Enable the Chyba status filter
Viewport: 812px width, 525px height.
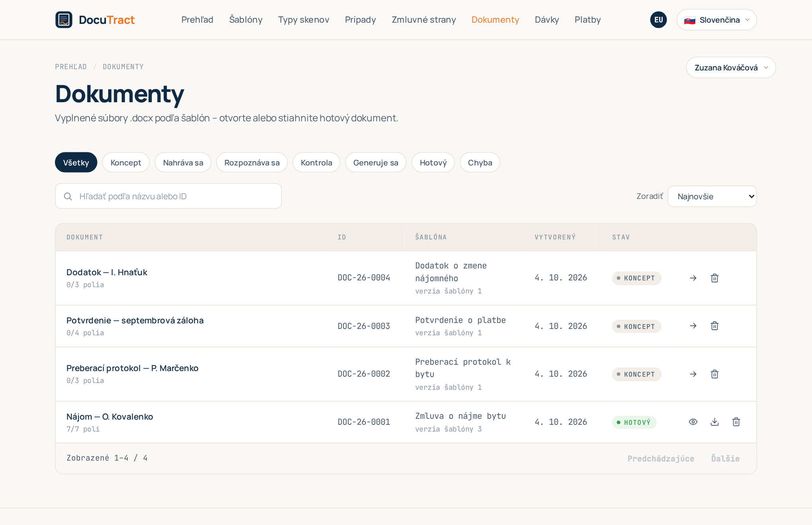pyautogui.click(x=480, y=162)
